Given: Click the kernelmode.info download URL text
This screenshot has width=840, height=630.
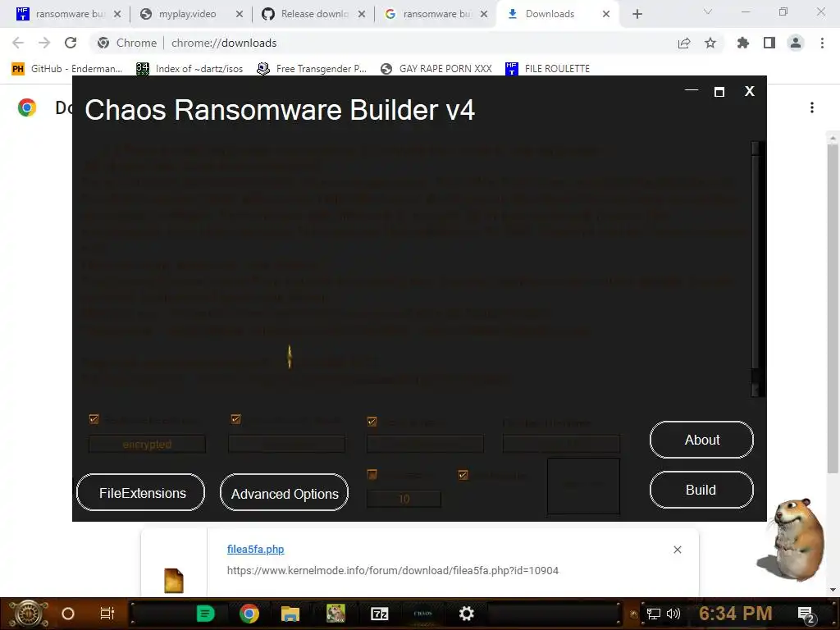Looking at the screenshot, I should coord(393,571).
